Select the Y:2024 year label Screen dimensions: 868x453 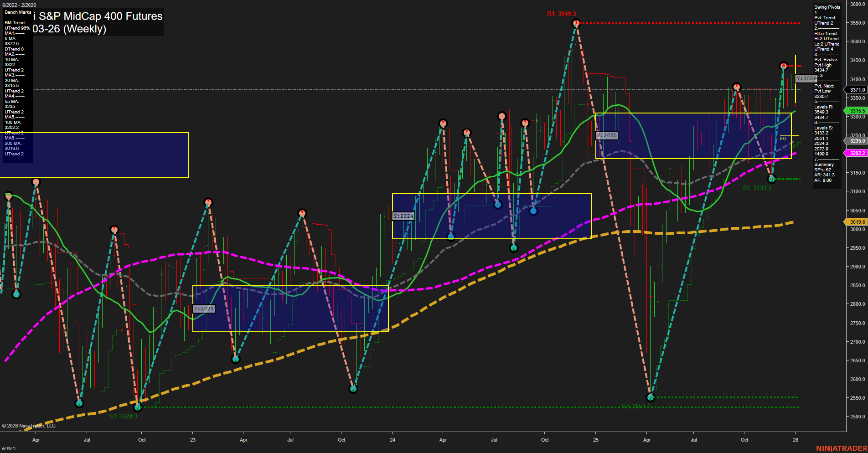[x=403, y=216]
